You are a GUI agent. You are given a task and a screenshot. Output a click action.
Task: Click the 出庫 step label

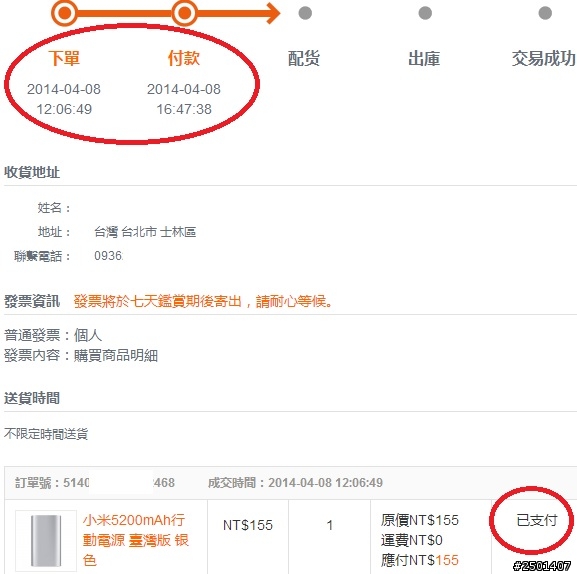coord(424,59)
